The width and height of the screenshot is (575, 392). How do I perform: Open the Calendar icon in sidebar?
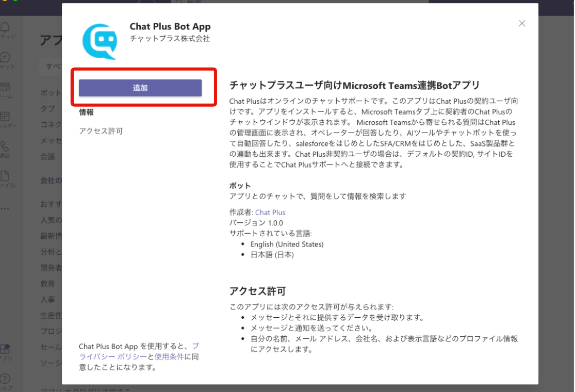pyautogui.click(x=5, y=117)
